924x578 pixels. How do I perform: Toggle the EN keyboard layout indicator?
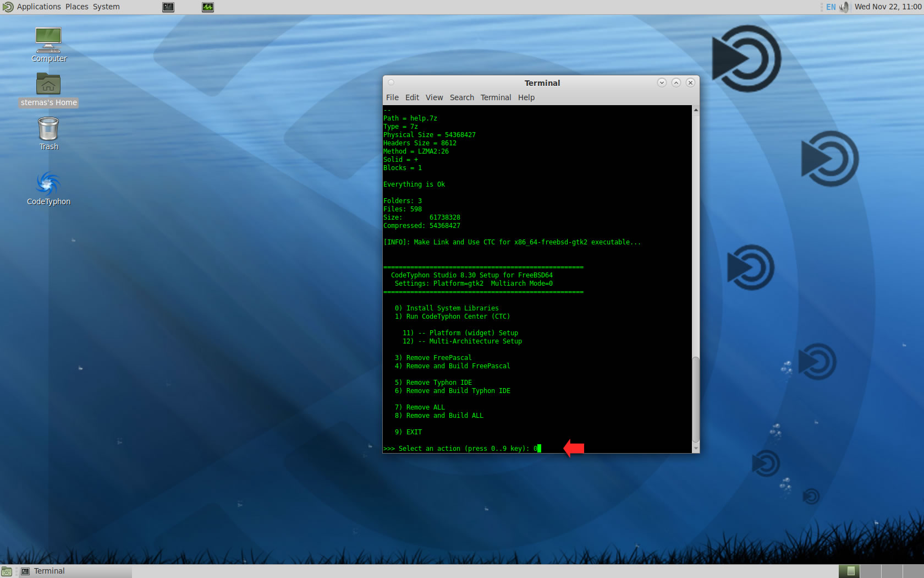pyautogui.click(x=831, y=7)
